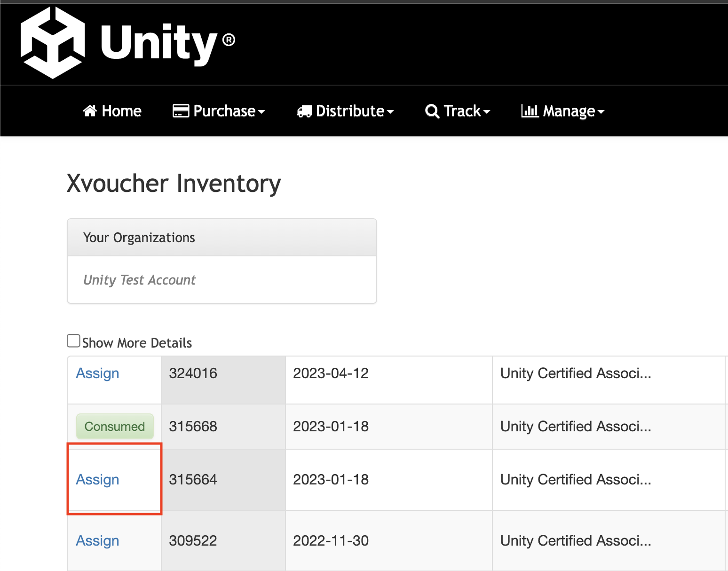Click the Unity cube logo icon
728x571 pixels.
(x=53, y=43)
